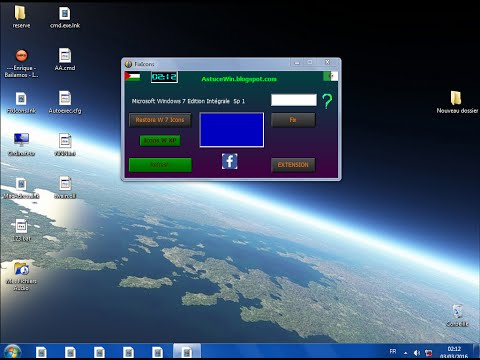This screenshot has width=480, height=360.
Task: Open the Windows Start menu orb
Action: click(12, 352)
